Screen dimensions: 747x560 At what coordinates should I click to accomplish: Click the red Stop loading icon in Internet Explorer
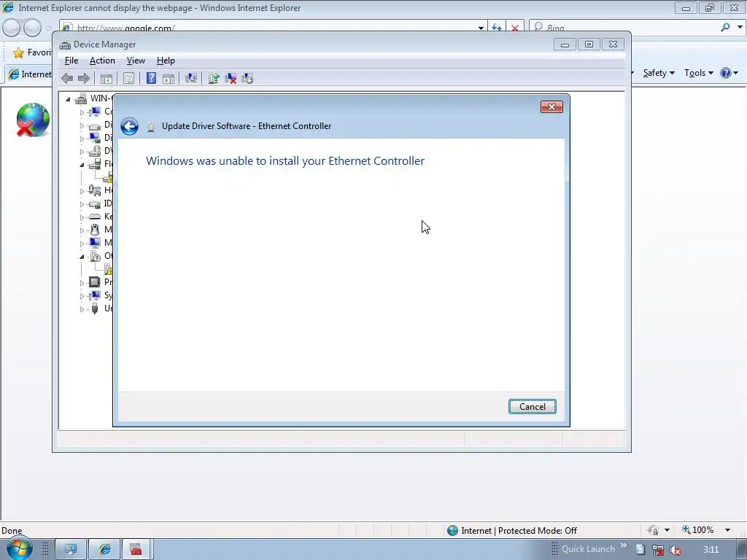514,28
